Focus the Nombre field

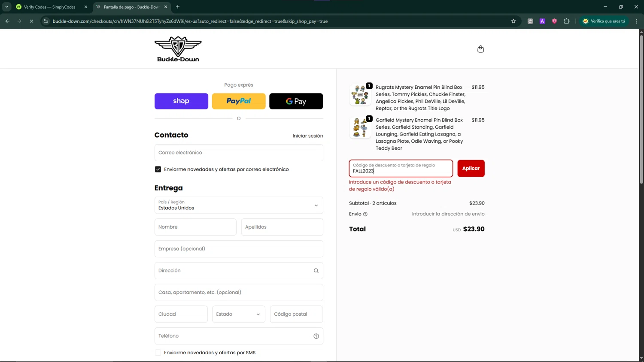coord(195,227)
